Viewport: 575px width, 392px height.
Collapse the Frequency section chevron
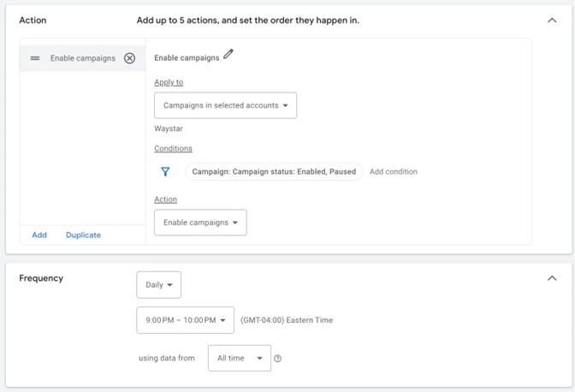pos(552,278)
